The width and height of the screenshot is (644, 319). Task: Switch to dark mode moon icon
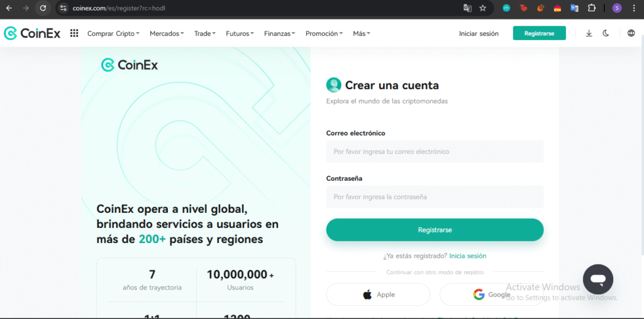606,34
